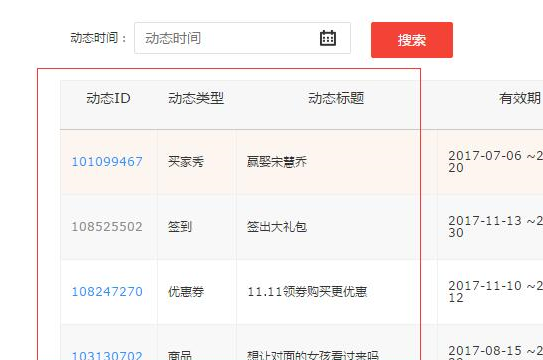Click title 赢娶宋慧乔

(x=277, y=162)
